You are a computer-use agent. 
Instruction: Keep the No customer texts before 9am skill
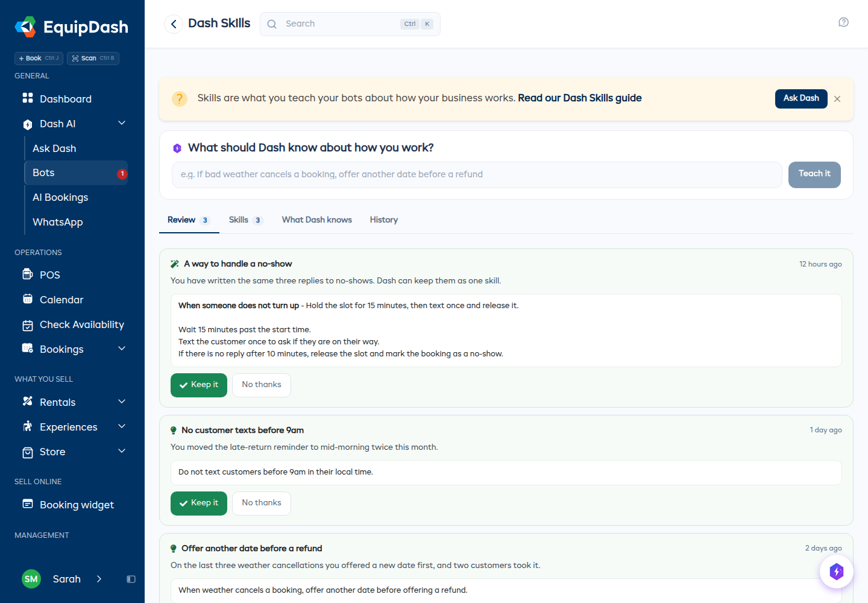coord(199,504)
